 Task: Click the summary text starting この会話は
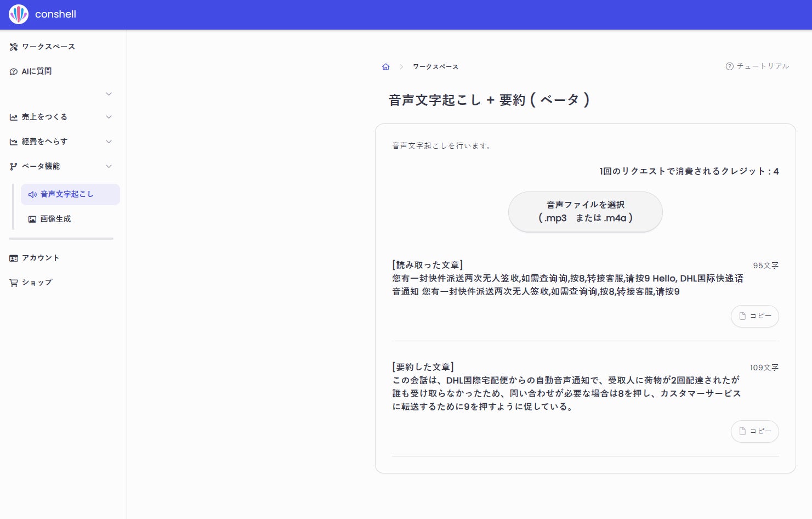tap(566, 393)
